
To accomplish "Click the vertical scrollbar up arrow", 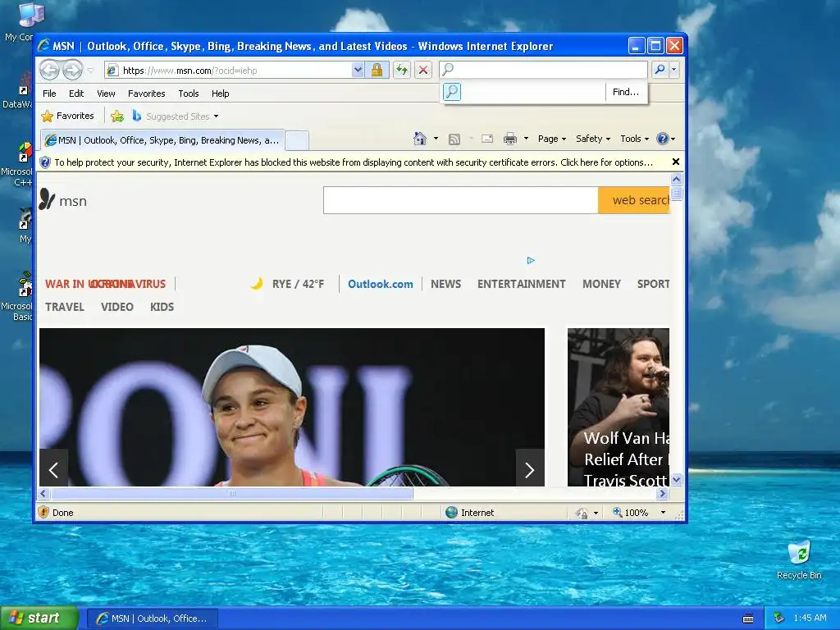I will (676, 179).
